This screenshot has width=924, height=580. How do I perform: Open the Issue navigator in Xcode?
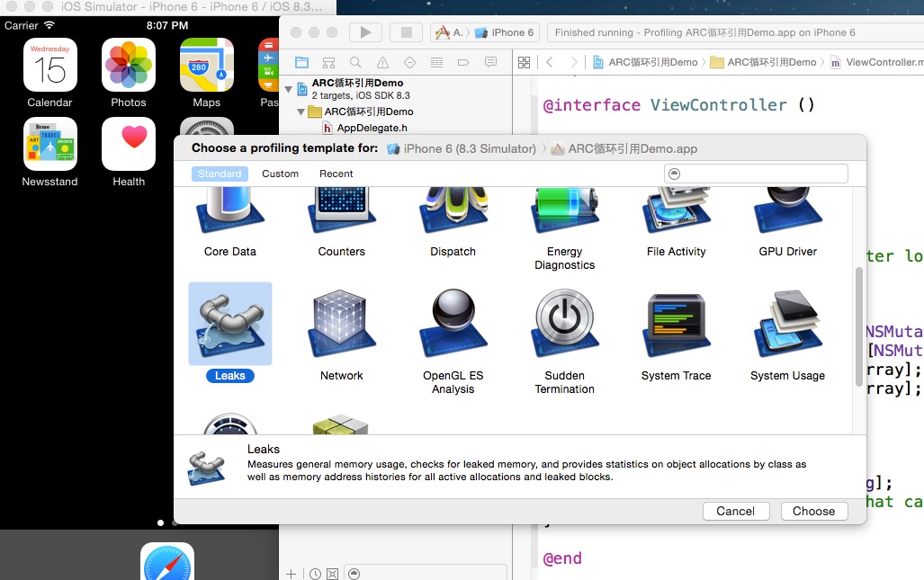point(382,62)
